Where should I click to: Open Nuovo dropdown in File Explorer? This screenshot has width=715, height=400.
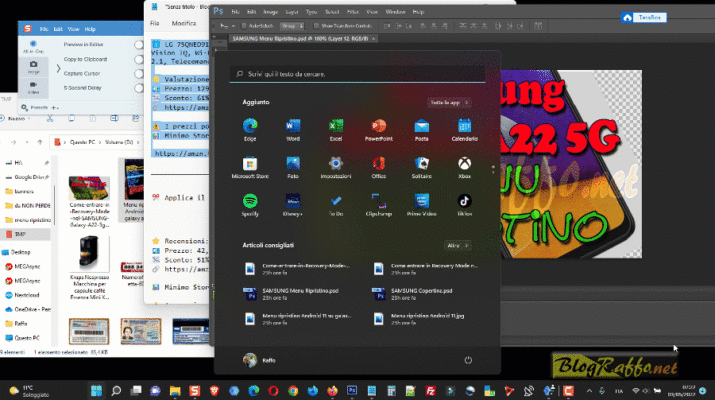coord(16,119)
